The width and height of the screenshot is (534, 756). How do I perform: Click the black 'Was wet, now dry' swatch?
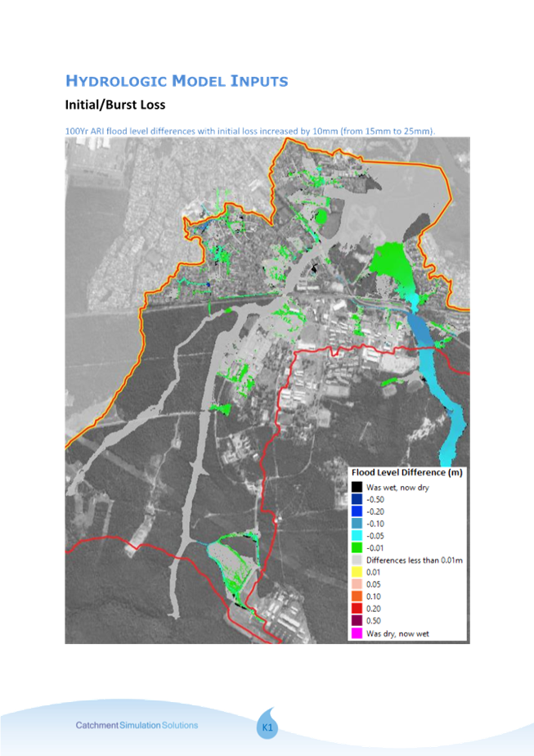click(357, 487)
